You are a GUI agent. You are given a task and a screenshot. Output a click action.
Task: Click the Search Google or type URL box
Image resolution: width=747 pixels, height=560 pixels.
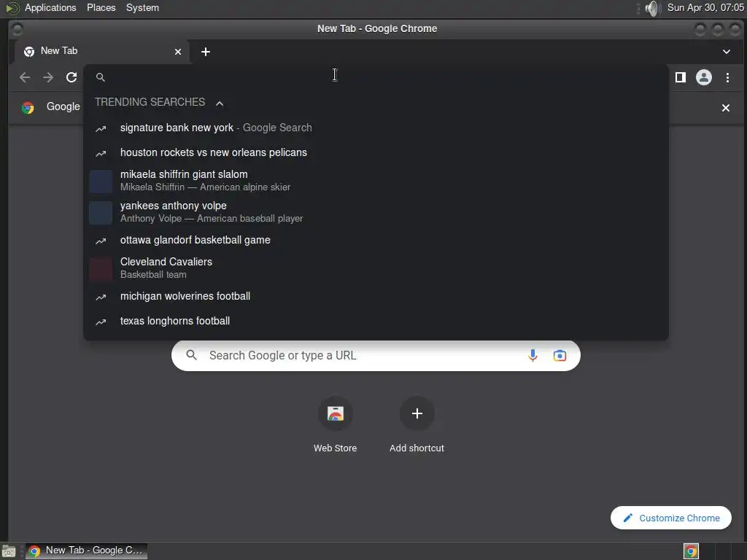pyautogui.click(x=376, y=355)
